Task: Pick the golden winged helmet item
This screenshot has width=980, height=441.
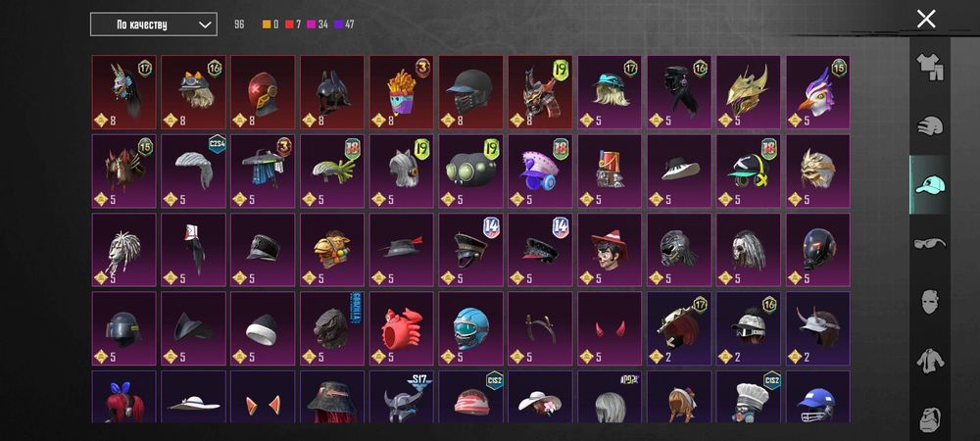Action: 748,92
